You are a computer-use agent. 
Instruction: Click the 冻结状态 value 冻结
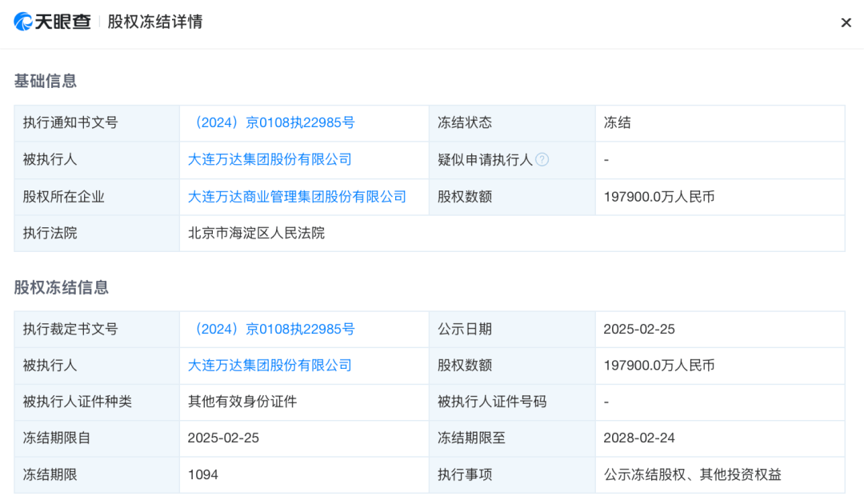[x=617, y=123]
